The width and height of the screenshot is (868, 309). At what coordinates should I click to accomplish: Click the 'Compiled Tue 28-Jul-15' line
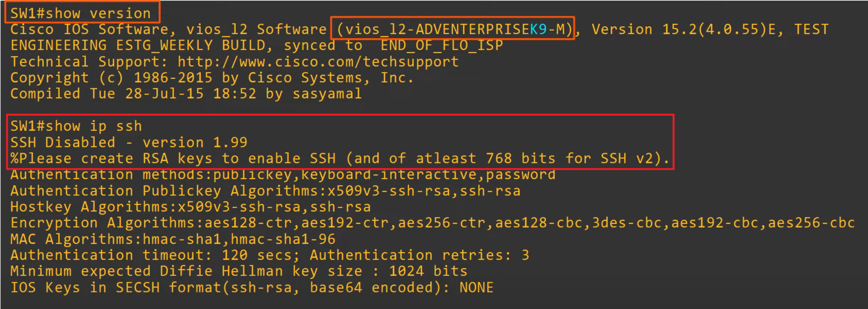[186, 94]
